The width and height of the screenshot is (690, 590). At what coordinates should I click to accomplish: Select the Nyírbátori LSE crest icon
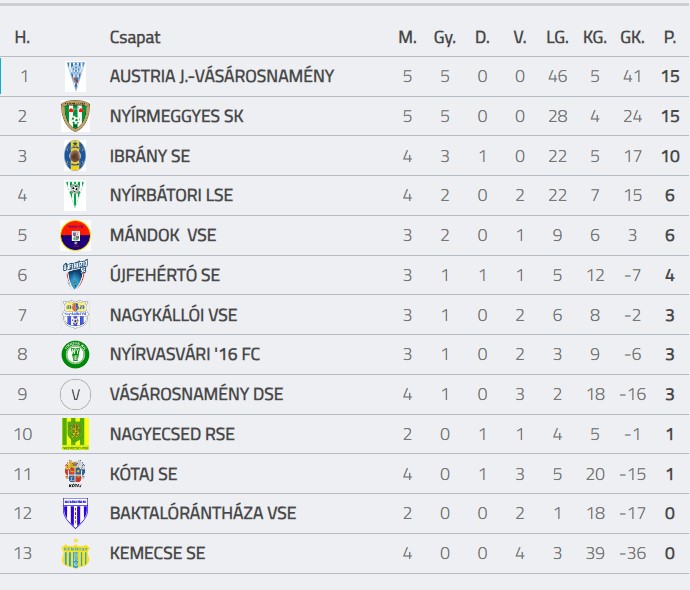pos(75,195)
